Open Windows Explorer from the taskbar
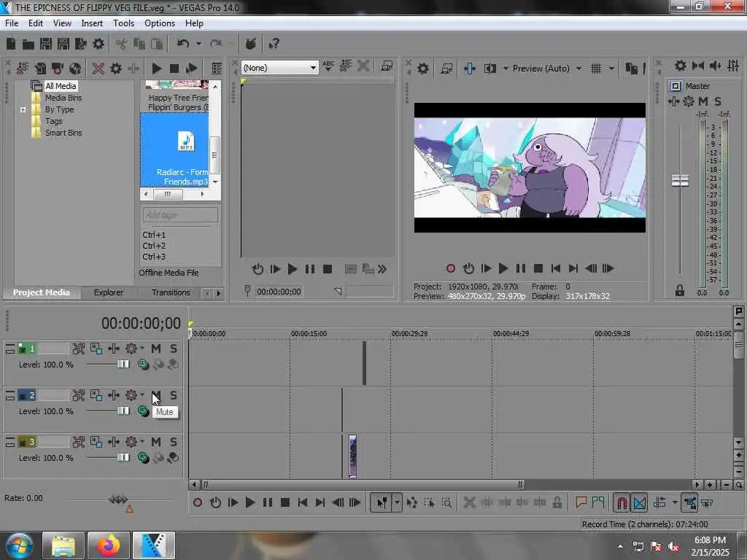This screenshot has width=747, height=560. click(63, 545)
